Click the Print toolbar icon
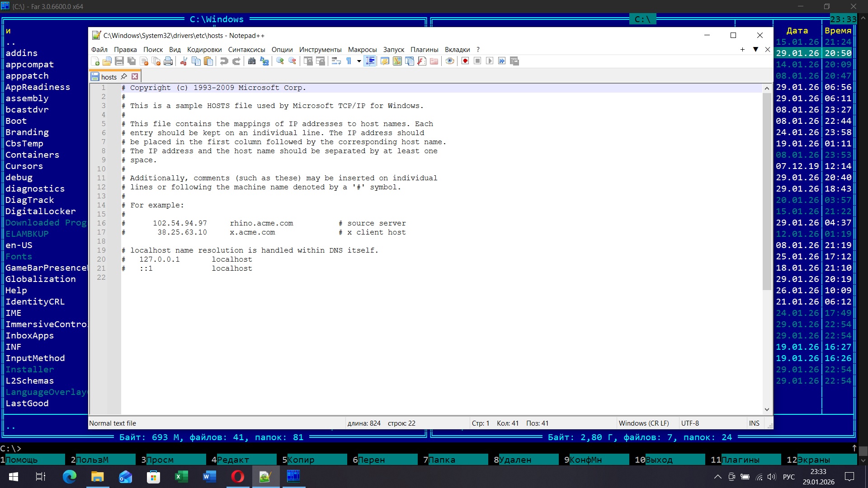 [x=168, y=61]
